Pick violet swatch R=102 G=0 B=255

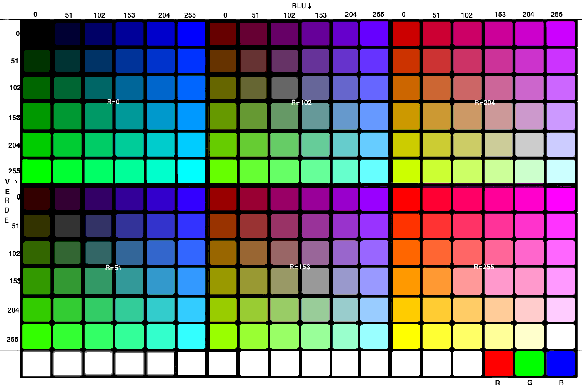coord(374,34)
